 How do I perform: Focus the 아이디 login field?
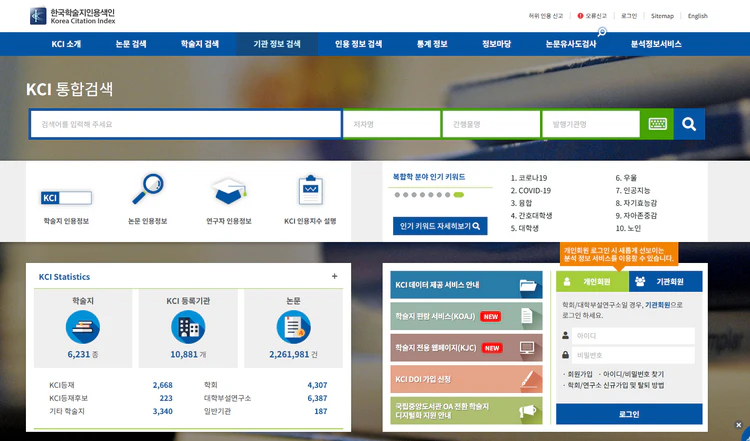(633, 336)
